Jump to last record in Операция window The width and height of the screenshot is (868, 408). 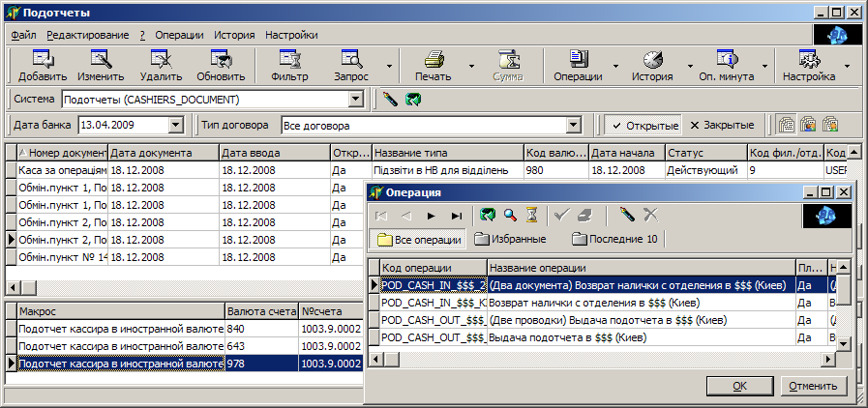coord(456,216)
